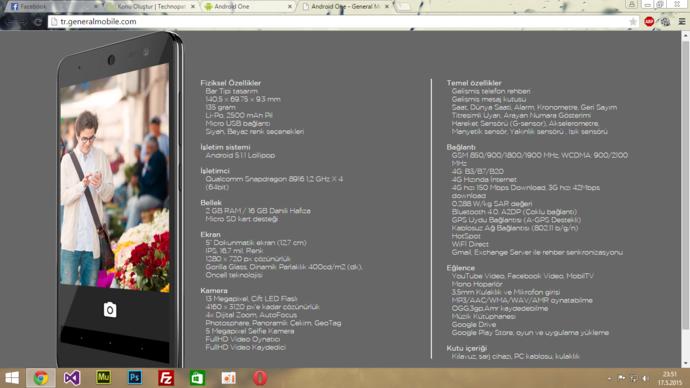The width and height of the screenshot is (690, 388).
Task: Switch to the Konu Oluştur Technopat tab
Action: [151, 7]
